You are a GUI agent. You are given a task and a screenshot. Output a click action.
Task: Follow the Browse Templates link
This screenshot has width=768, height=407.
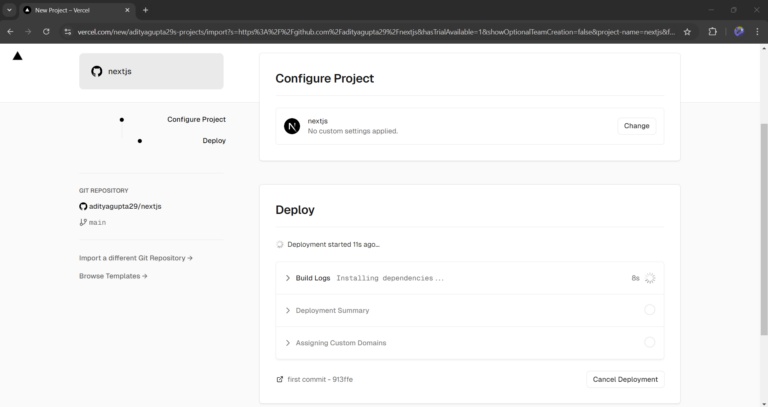coord(113,276)
